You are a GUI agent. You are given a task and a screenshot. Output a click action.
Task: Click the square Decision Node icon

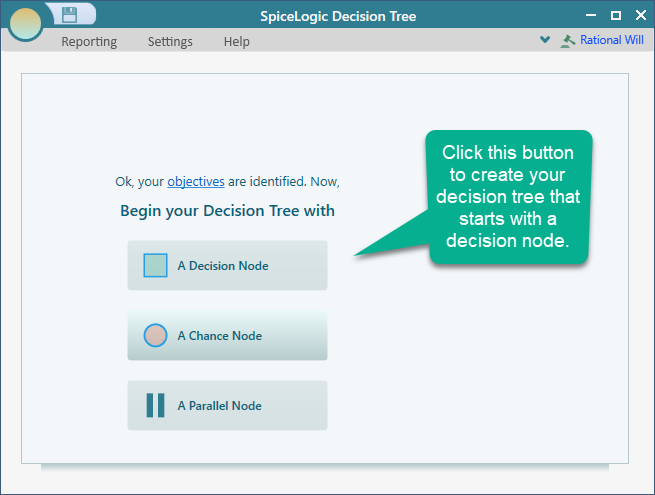(x=155, y=265)
